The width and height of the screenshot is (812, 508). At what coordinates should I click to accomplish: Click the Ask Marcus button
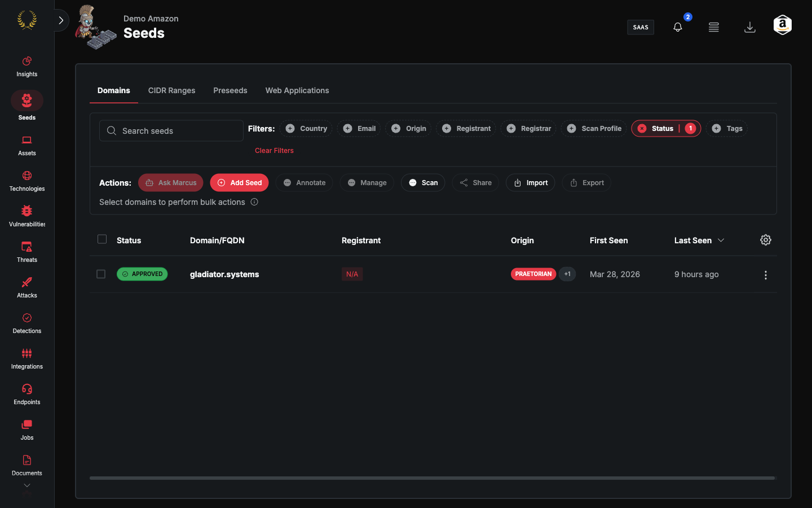click(171, 183)
